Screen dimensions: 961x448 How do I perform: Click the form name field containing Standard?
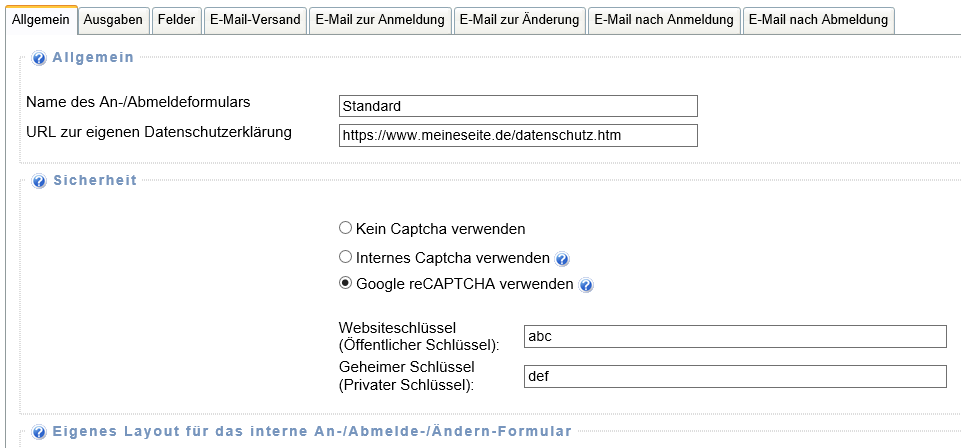click(x=518, y=106)
